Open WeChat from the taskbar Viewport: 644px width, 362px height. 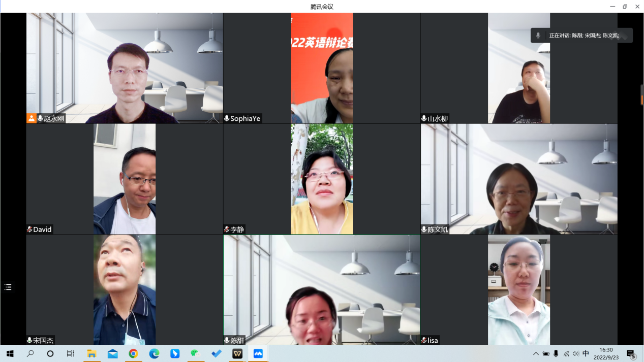[x=196, y=354]
